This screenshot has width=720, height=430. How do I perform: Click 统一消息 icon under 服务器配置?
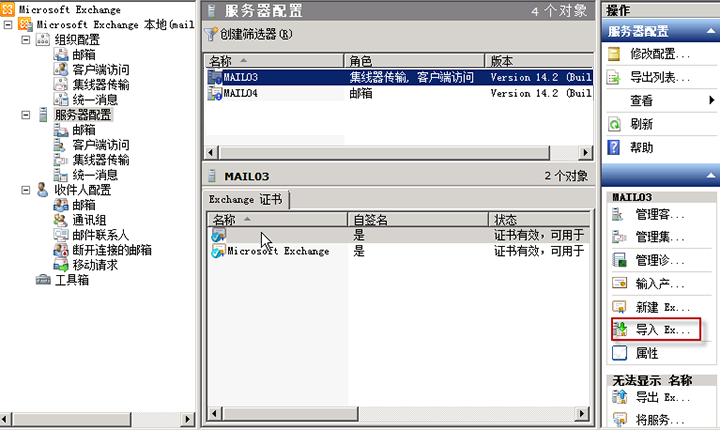tap(61, 175)
